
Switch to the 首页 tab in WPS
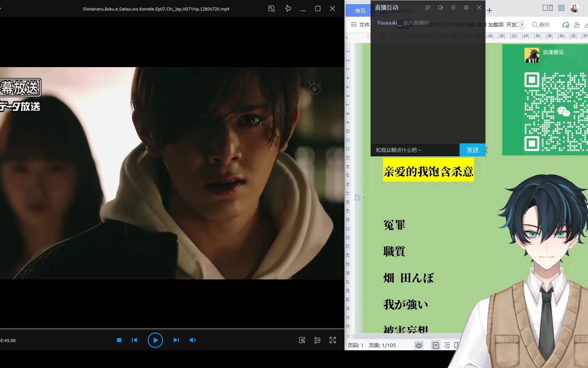tap(360, 11)
